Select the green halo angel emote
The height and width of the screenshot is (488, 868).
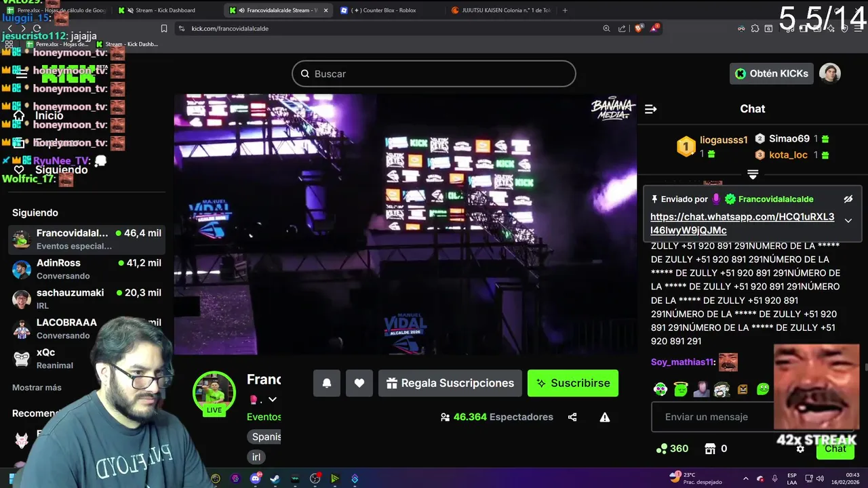[x=681, y=389]
